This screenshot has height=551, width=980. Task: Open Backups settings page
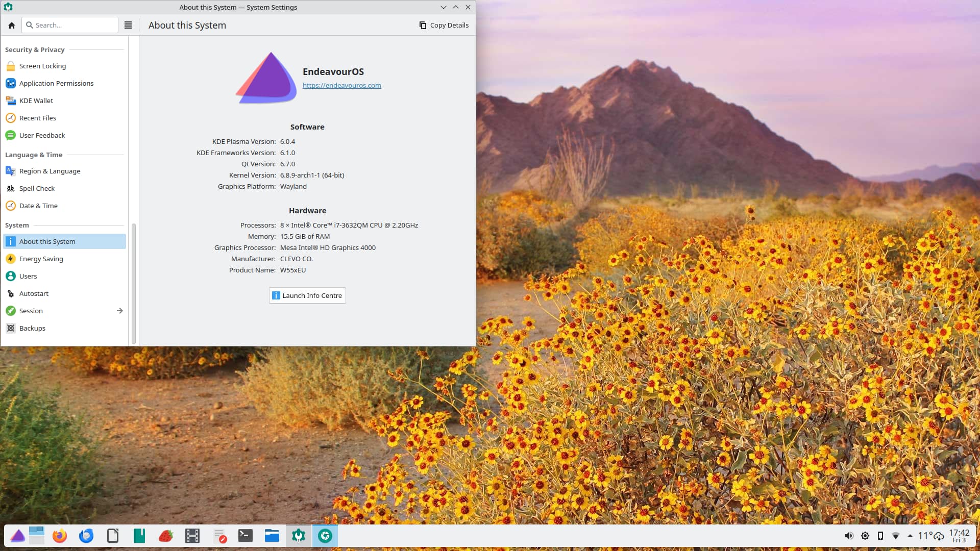pos(32,328)
